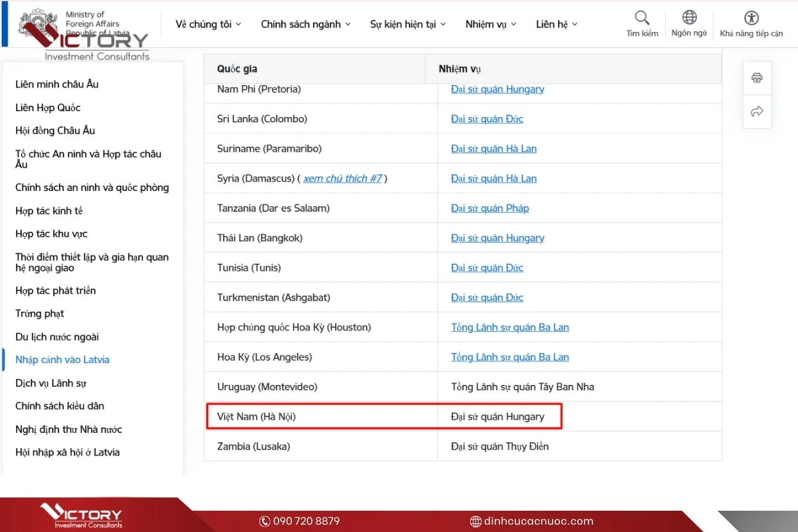
Task: Open Liên Hợp Quốc sidebar item
Action: point(48,108)
